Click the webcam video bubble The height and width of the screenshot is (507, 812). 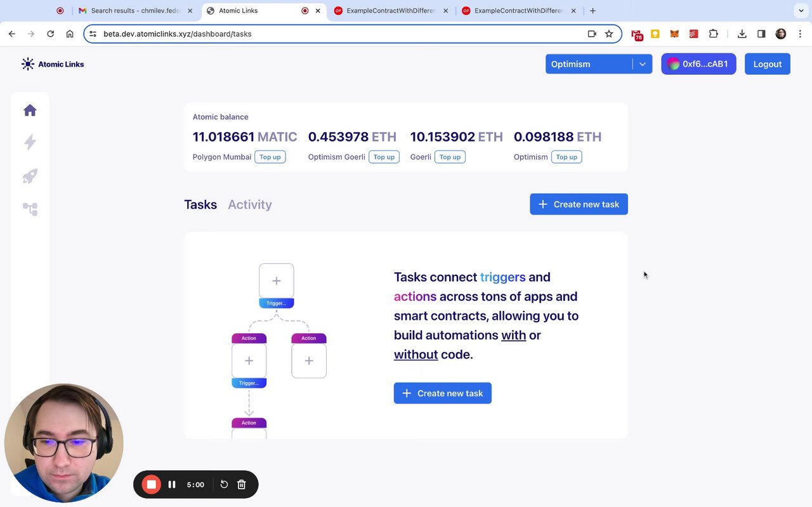(63, 444)
